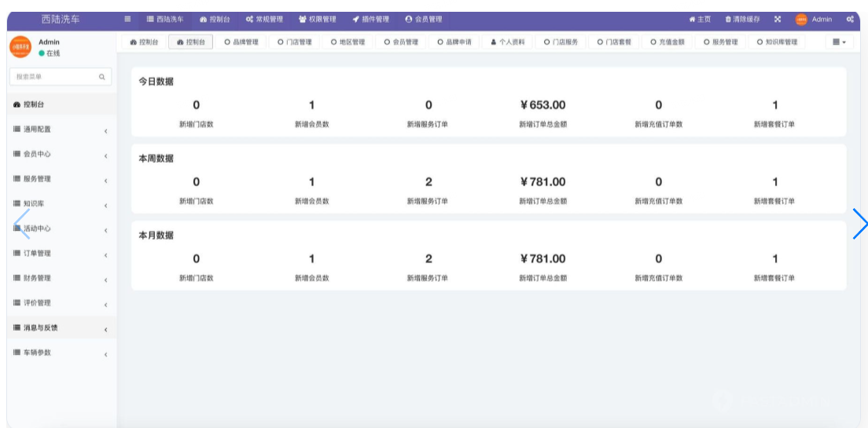Click the fullscreen toggle icon in header
This screenshot has width=868, height=428.
tap(778, 19)
